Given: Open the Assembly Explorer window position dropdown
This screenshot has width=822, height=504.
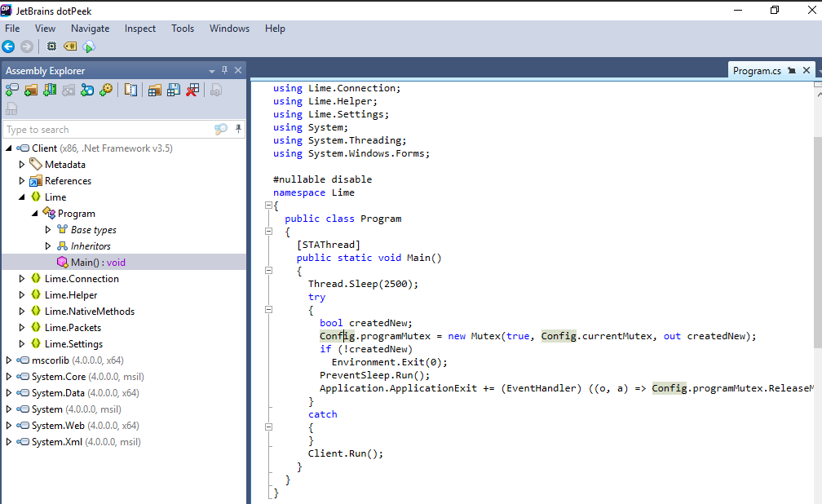Looking at the screenshot, I should coord(212,71).
